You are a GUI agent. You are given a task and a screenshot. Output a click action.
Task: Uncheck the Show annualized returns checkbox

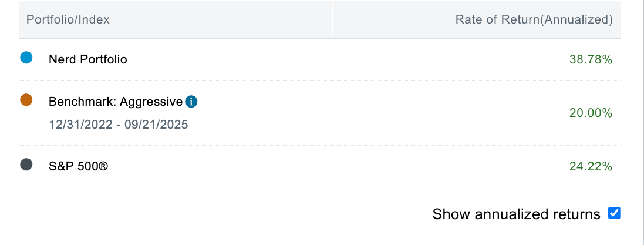tap(614, 213)
